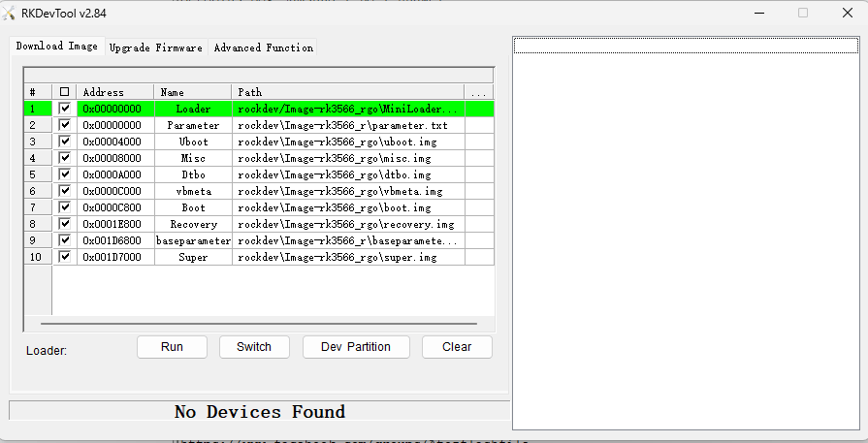Select the Download Image tab
868x443 pixels.
pyautogui.click(x=57, y=46)
